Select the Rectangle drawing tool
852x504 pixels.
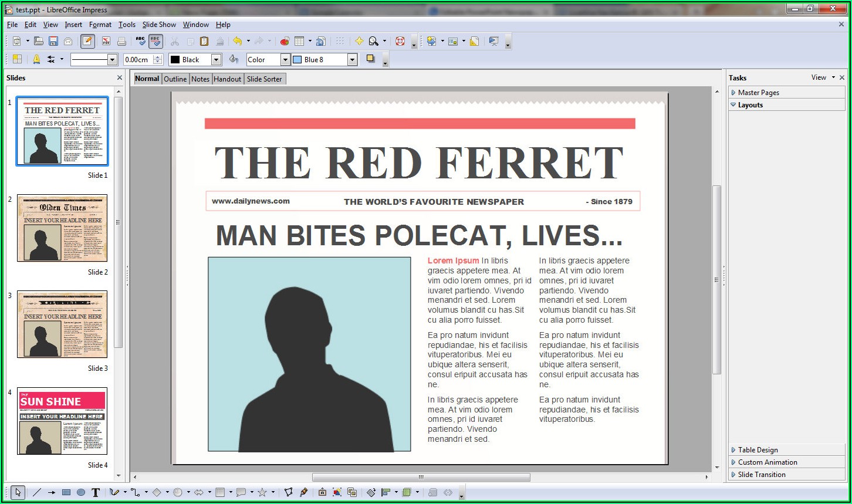66,493
